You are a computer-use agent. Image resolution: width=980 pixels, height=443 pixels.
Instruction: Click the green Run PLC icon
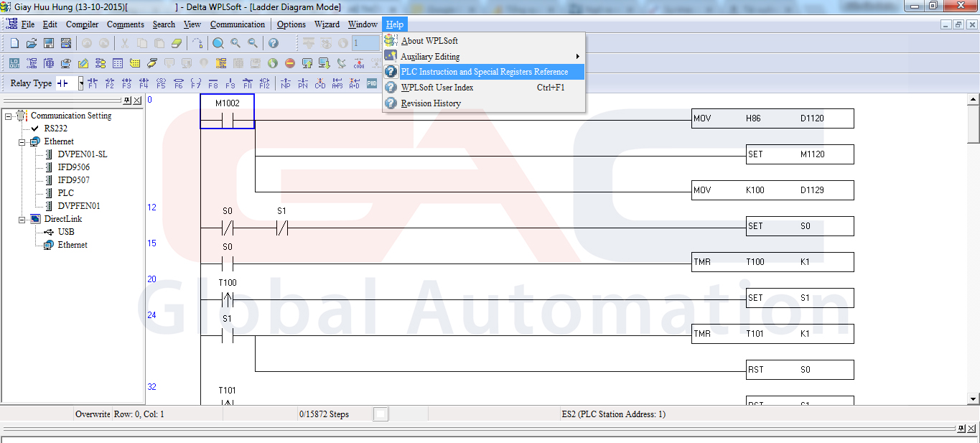coord(273,63)
